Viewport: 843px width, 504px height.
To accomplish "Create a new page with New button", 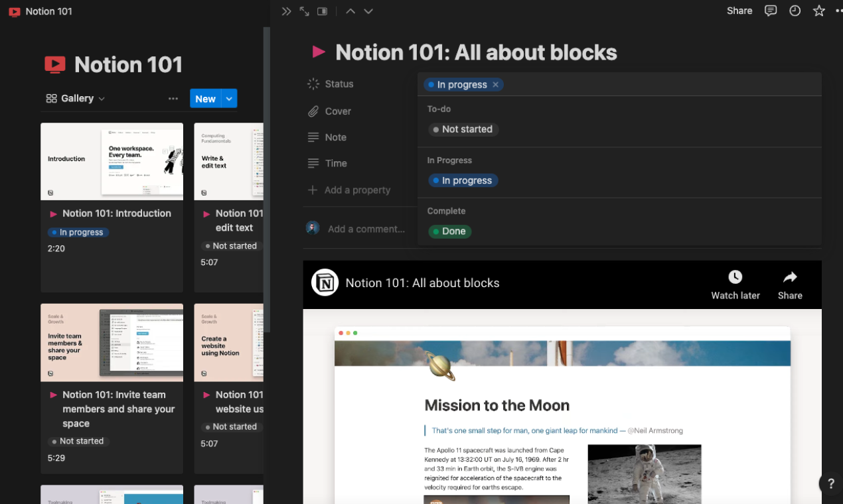I will pos(205,98).
